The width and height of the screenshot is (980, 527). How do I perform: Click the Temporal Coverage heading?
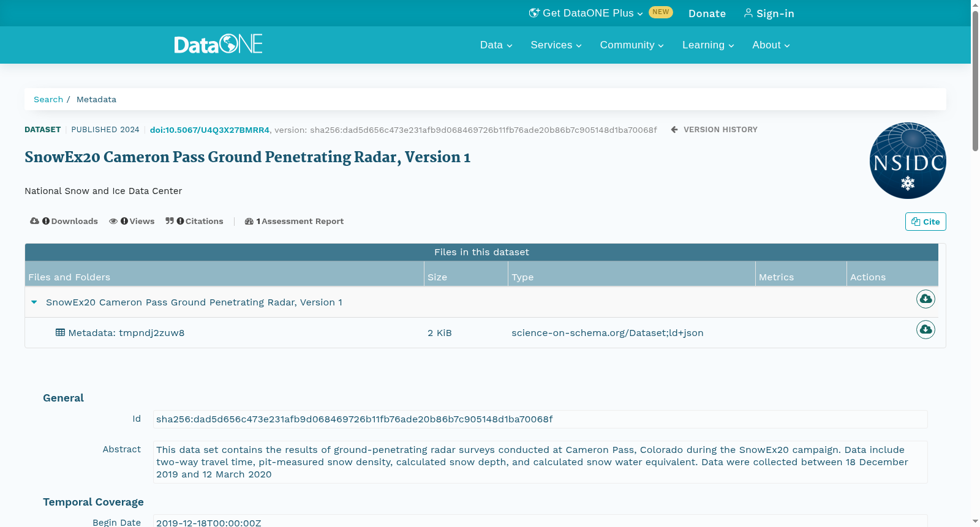click(93, 502)
